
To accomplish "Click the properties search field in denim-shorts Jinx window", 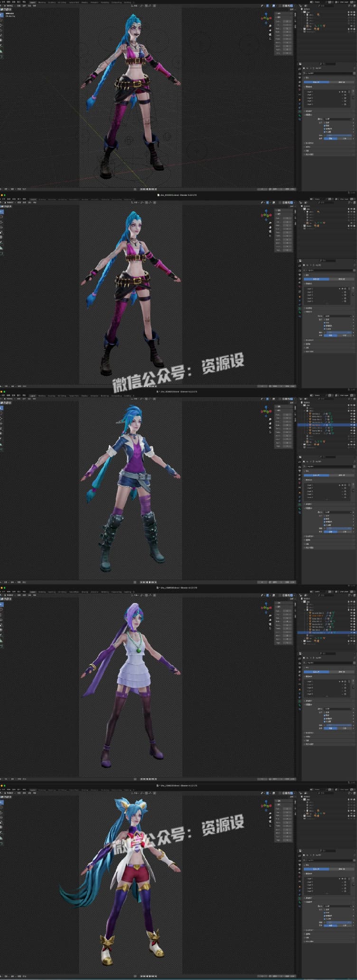I will point(327,457).
